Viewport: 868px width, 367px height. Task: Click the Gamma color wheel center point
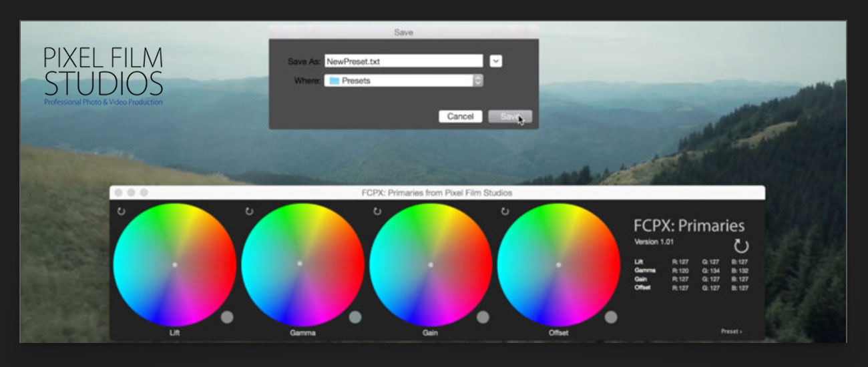tap(300, 263)
